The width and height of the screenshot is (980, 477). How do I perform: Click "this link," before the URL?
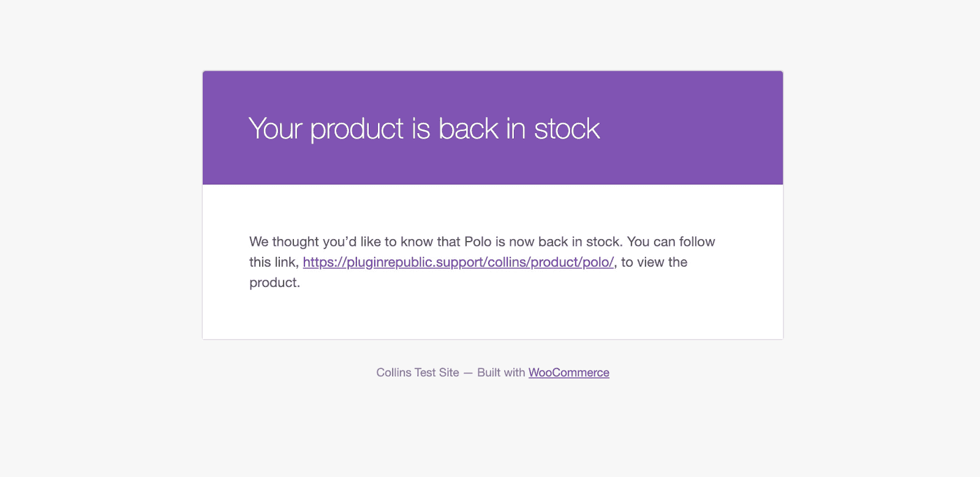(274, 262)
